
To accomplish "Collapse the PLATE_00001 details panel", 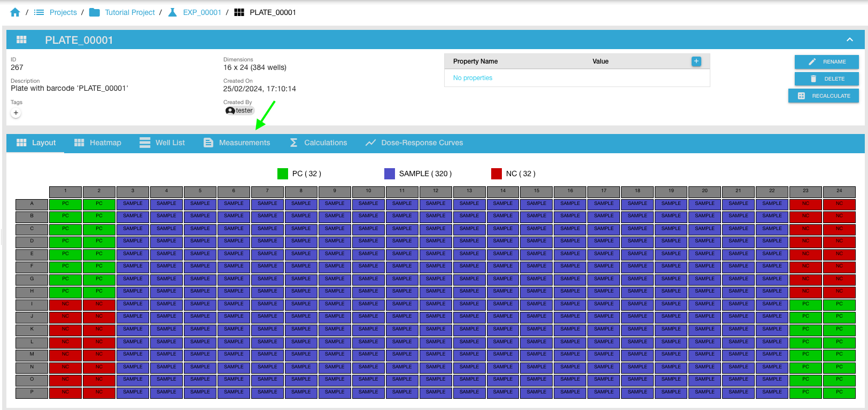I will 849,40.
